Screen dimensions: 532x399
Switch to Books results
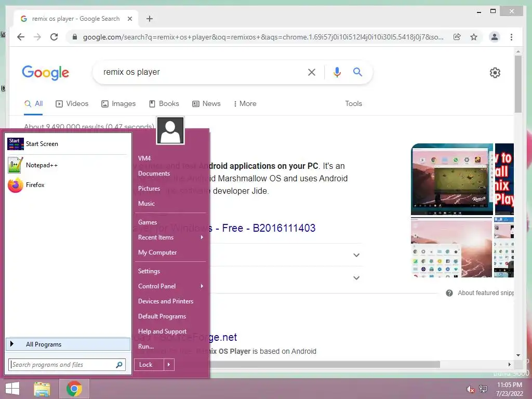(164, 104)
